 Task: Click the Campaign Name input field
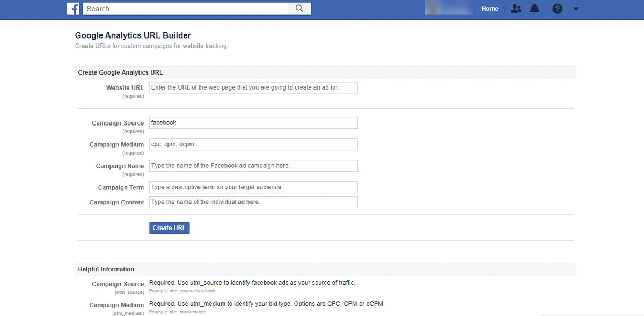tap(253, 165)
